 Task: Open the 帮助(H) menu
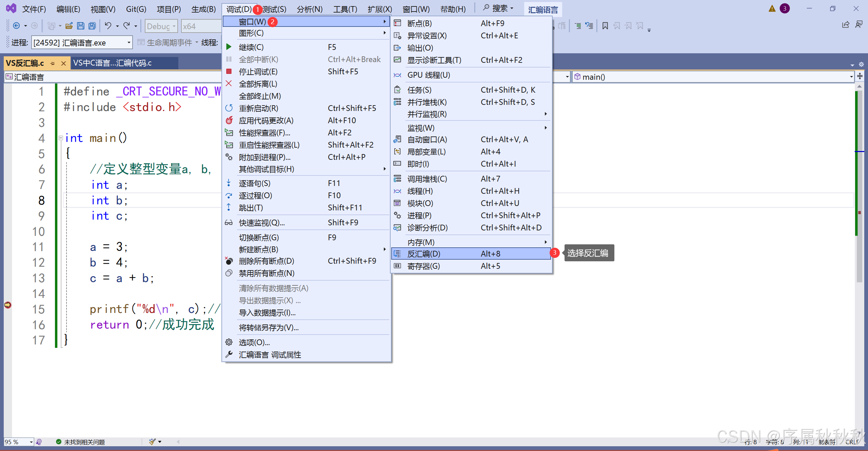pyautogui.click(x=453, y=9)
